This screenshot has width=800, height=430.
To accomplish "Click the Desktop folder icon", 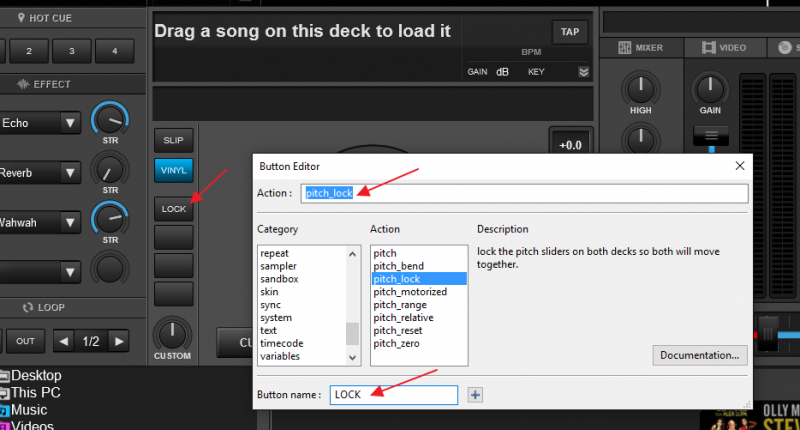I will point(5,376).
